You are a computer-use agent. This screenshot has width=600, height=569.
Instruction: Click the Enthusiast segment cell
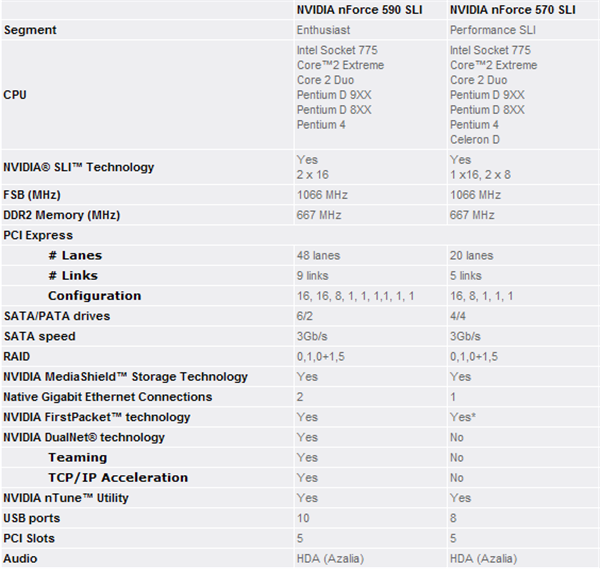click(323, 30)
